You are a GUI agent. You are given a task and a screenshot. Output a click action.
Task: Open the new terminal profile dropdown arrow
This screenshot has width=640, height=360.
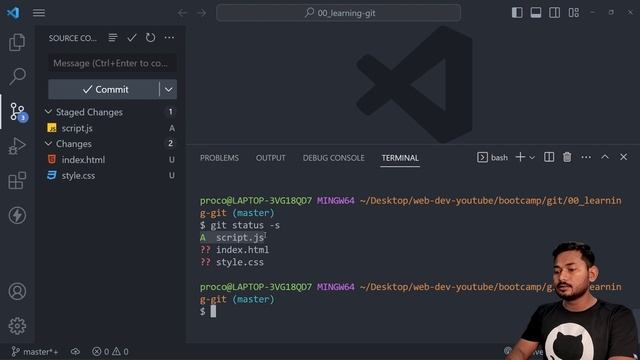click(532, 158)
